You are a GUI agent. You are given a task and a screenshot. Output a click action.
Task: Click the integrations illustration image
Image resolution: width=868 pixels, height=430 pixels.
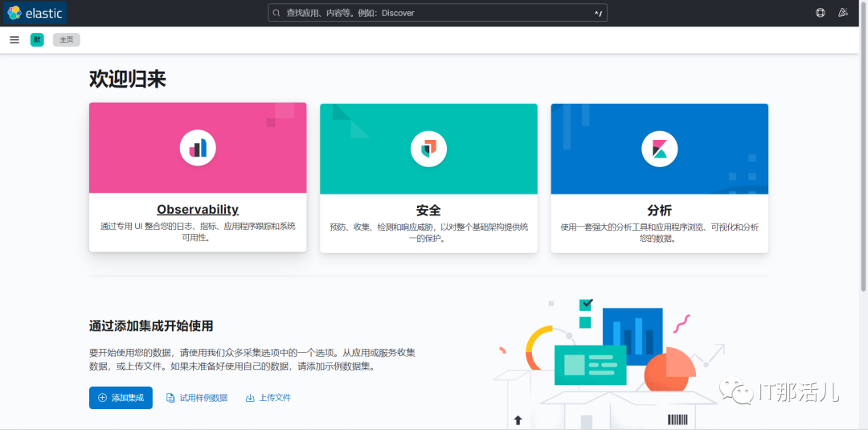point(609,362)
